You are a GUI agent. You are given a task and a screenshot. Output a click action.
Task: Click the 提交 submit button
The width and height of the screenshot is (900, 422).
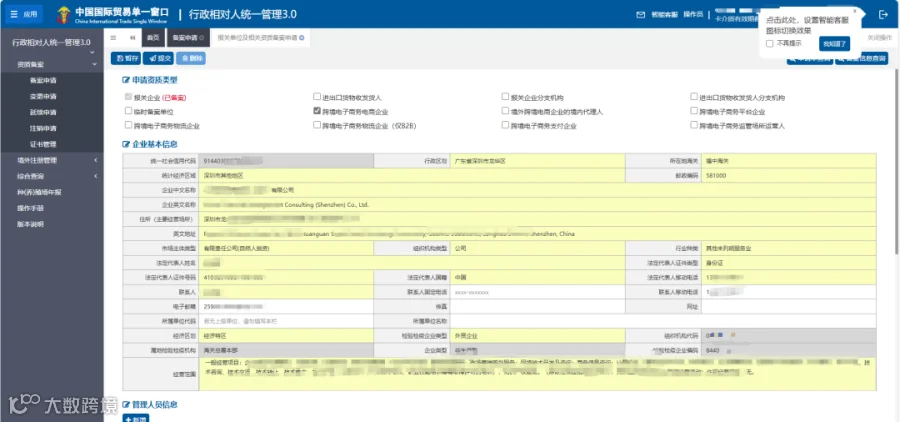pyautogui.click(x=158, y=58)
